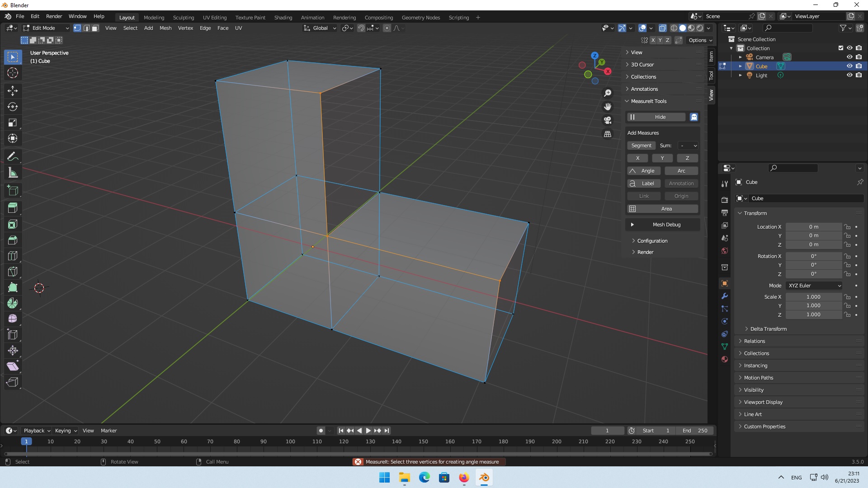
Task: Switch to wireframe viewport shading
Action: 674,28
